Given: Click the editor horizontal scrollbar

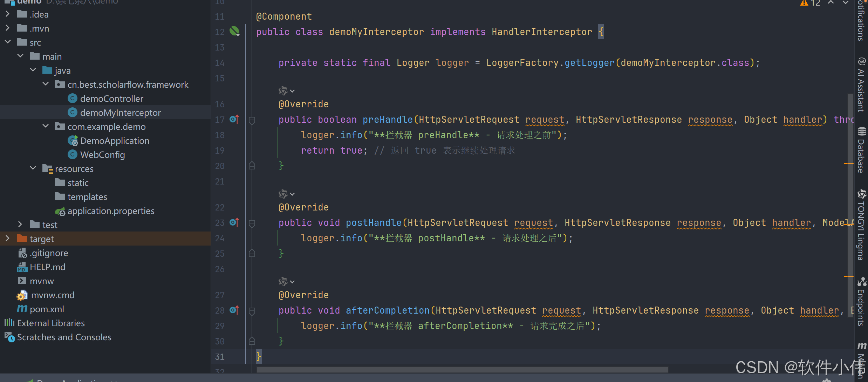Looking at the screenshot, I should [462, 370].
